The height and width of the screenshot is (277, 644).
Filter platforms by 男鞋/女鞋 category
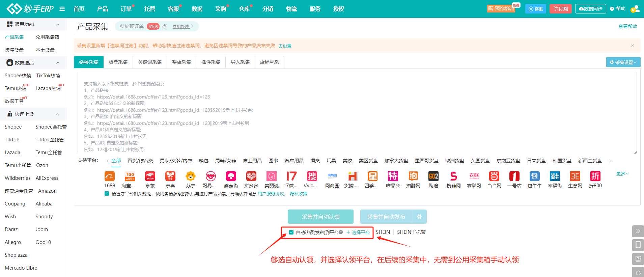(226, 161)
